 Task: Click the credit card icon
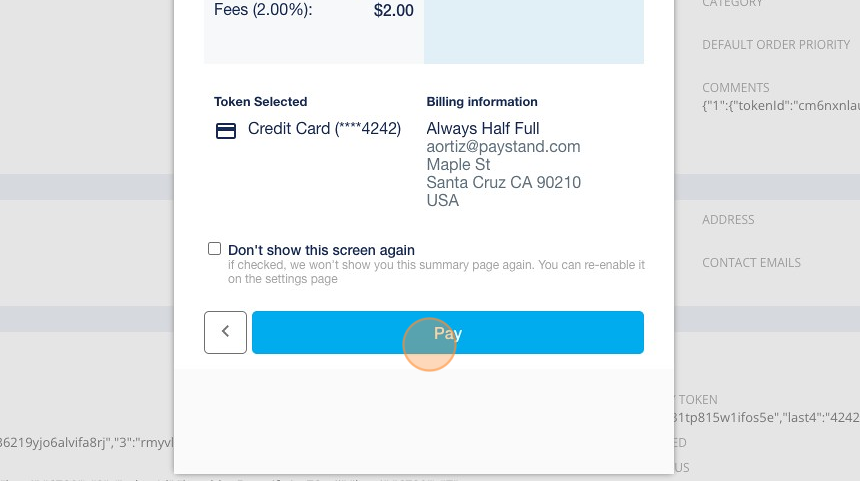[226, 131]
